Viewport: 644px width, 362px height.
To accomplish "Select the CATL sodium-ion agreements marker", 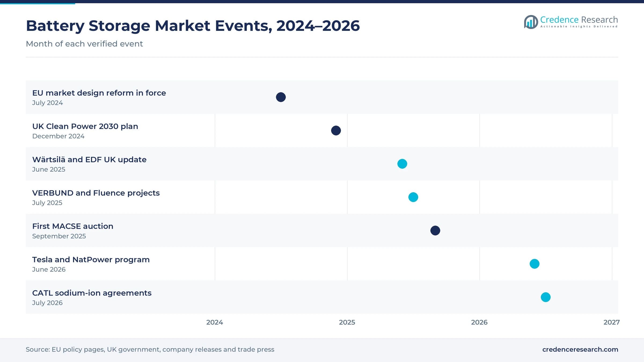I will pos(546,297).
